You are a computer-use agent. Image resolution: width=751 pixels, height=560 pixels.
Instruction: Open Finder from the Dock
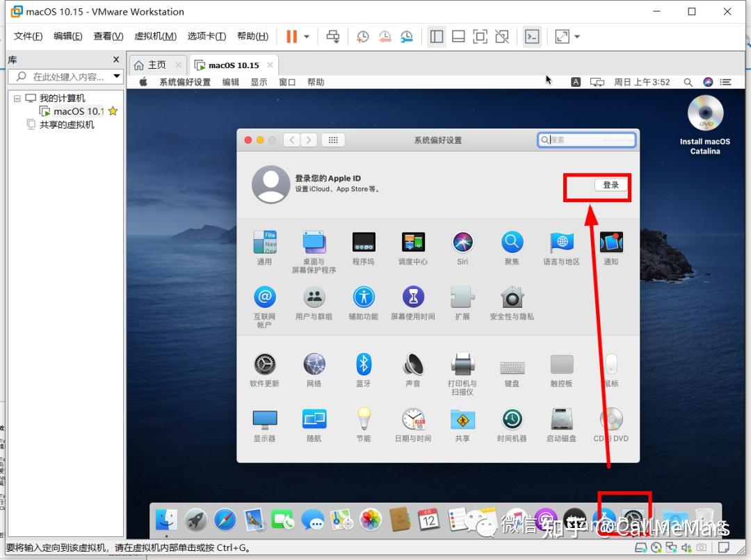(166, 520)
